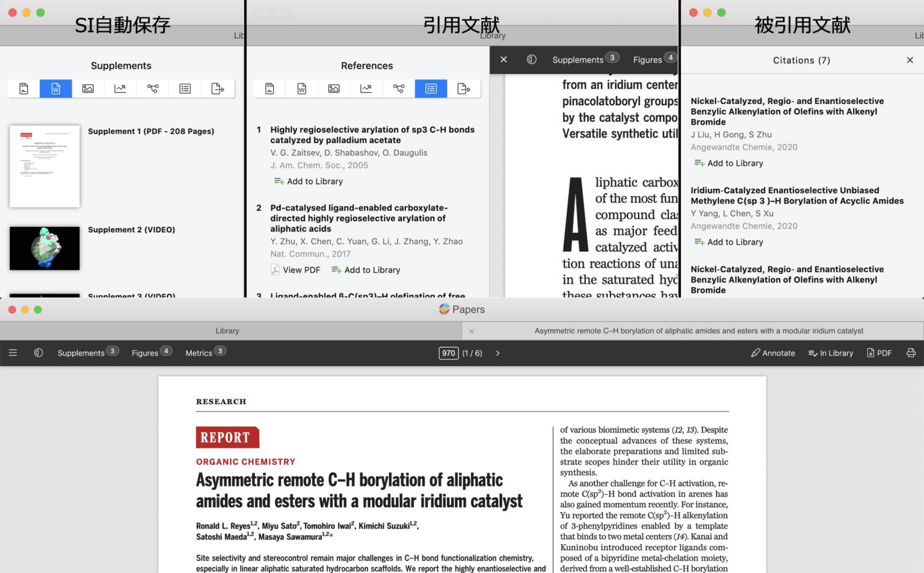Click 'V. G. Zaitsev, D. Shabashov, O. Daugulis' authors
The width and height of the screenshot is (924, 573).
(x=349, y=153)
